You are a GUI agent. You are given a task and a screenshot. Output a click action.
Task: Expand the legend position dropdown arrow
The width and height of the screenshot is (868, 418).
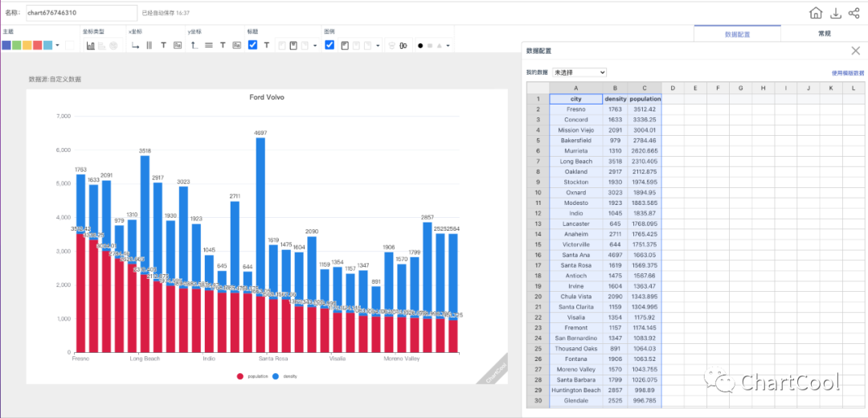click(378, 45)
